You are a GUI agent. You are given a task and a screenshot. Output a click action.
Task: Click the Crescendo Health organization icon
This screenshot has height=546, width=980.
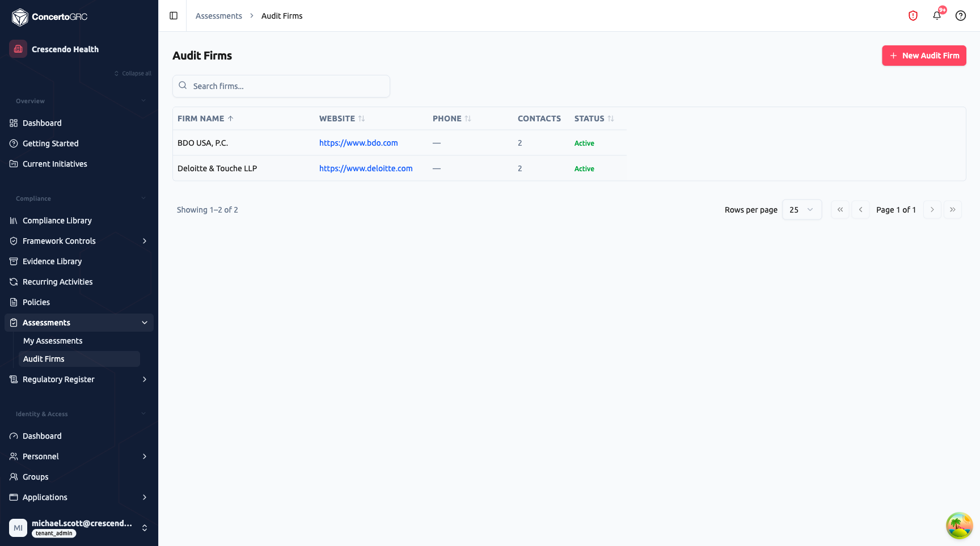coord(18,49)
